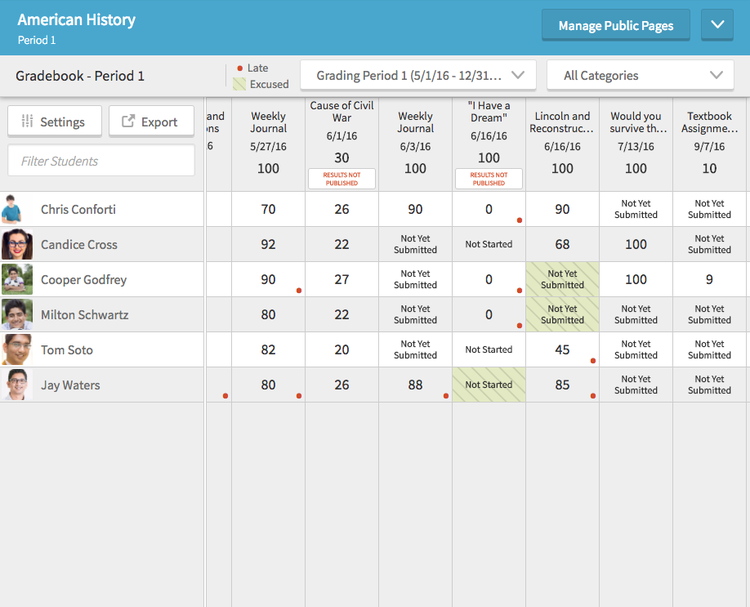750x607 pixels.
Task: Click the American History course title
Action: tap(77, 20)
